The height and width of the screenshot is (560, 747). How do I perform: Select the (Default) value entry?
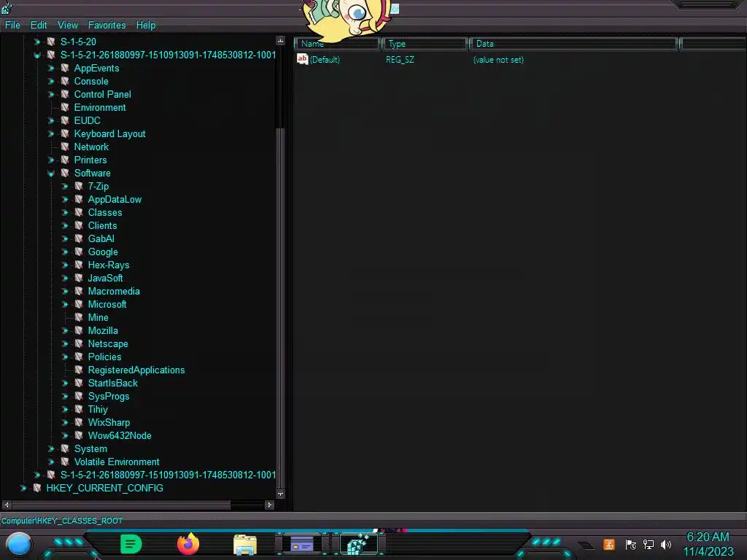click(325, 60)
